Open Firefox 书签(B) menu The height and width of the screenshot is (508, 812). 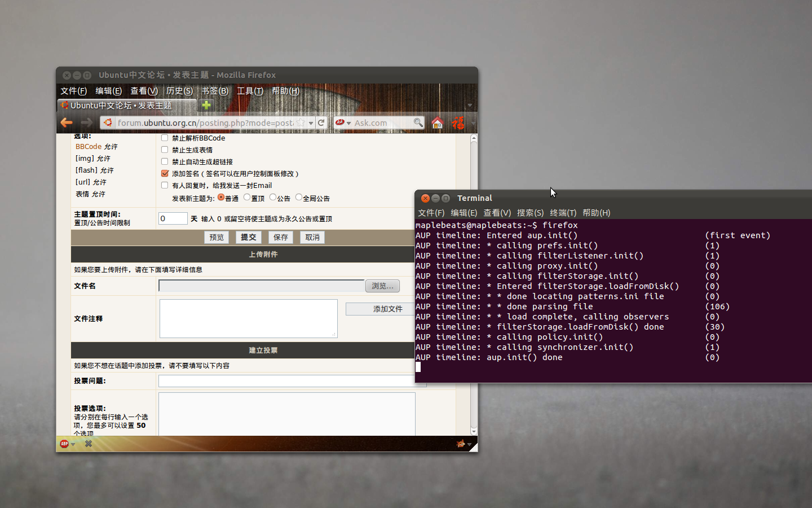215,91
